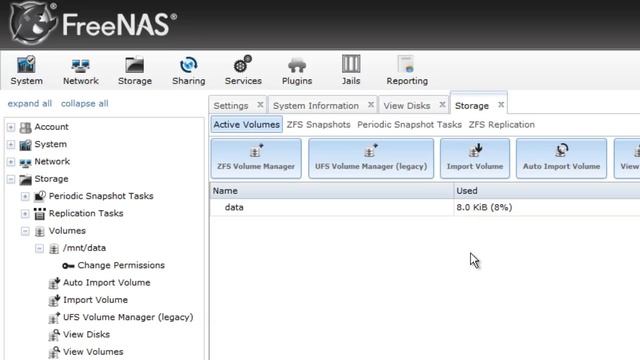Close the System Information tab
The height and width of the screenshot is (360, 640).
371,105
